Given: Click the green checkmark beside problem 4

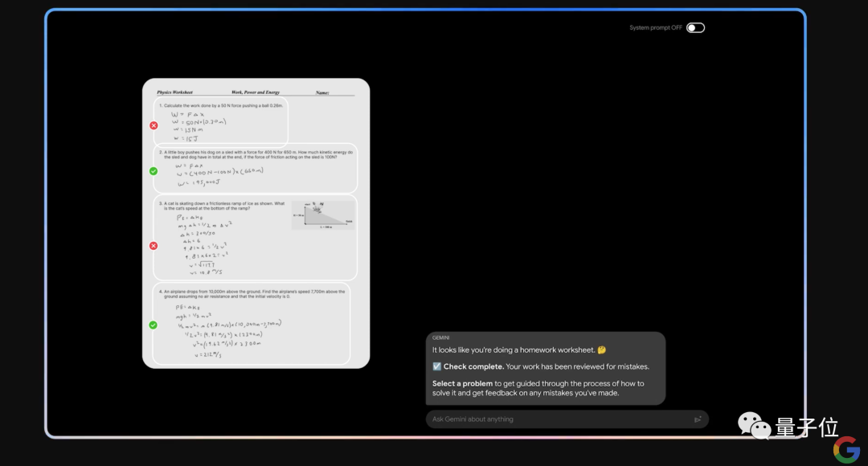Looking at the screenshot, I should [154, 325].
